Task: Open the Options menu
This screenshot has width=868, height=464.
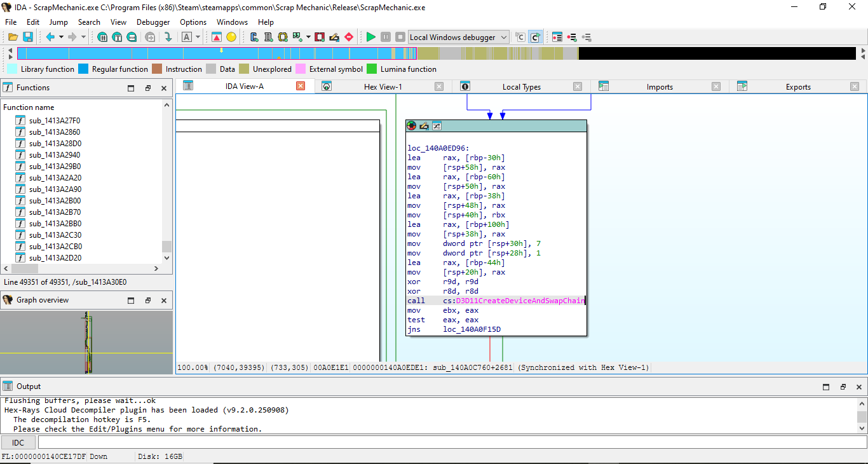Action: 193,22
